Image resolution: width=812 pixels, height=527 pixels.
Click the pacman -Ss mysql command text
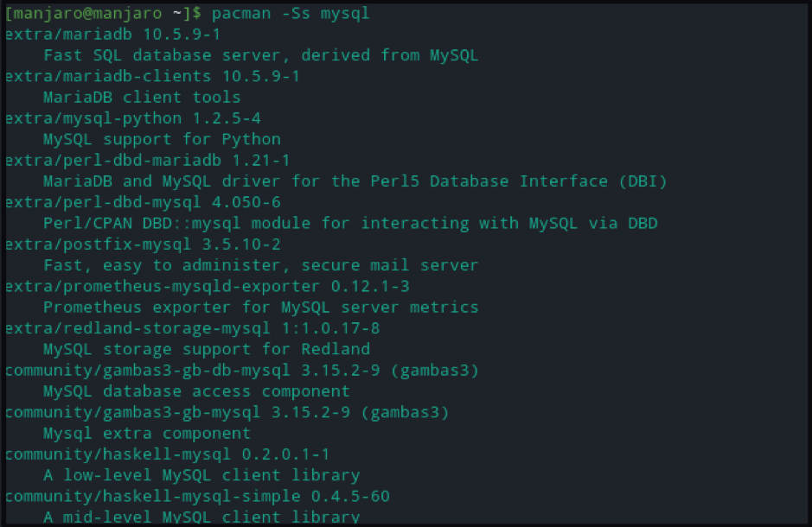291,13
